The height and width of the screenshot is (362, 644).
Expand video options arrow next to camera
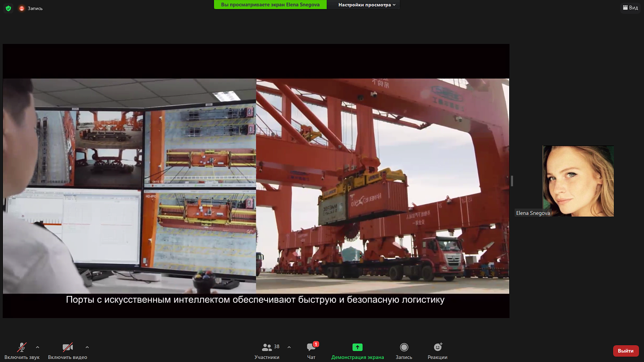[x=87, y=347]
